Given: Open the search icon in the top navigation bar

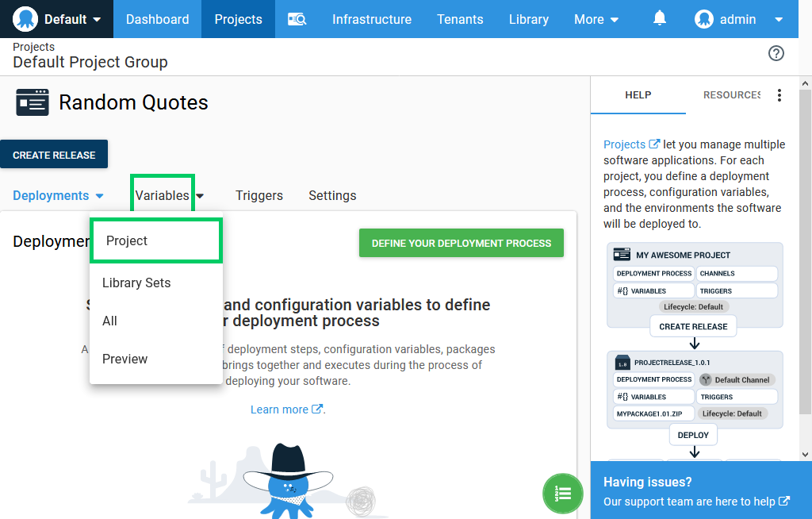Looking at the screenshot, I should click(297, 19).
